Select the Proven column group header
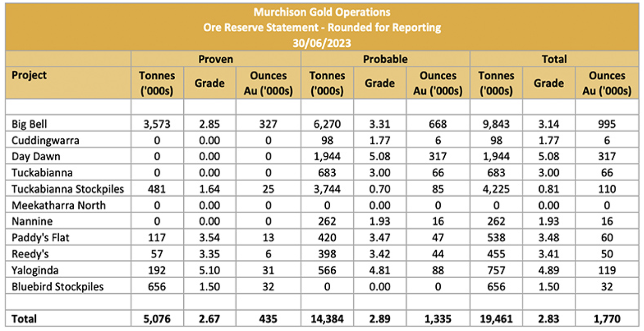This screenshot has height=331, width=644. (216, 59)
